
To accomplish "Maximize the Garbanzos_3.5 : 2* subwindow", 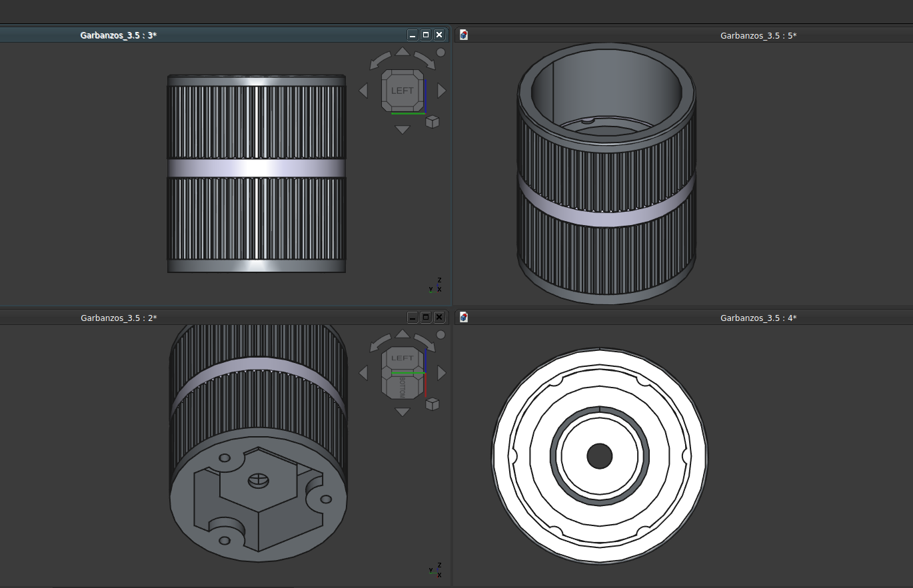I will coord(426,317).
